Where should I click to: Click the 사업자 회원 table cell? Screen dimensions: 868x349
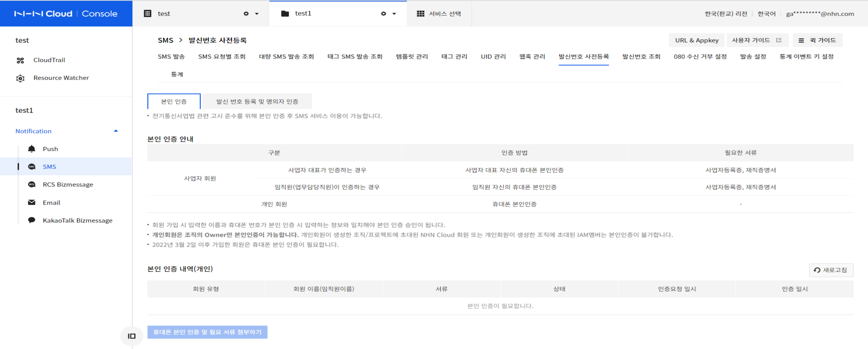[200, 178]
